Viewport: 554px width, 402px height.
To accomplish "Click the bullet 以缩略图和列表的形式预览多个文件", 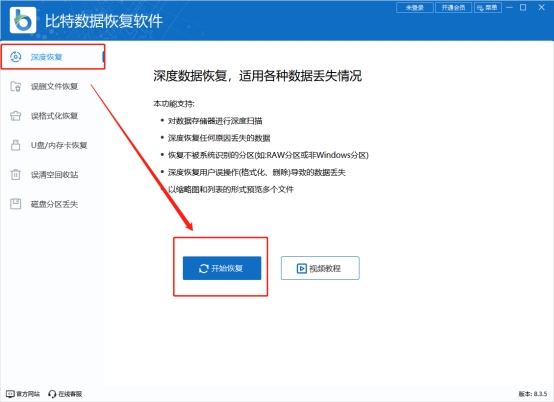I will [231, 189].
